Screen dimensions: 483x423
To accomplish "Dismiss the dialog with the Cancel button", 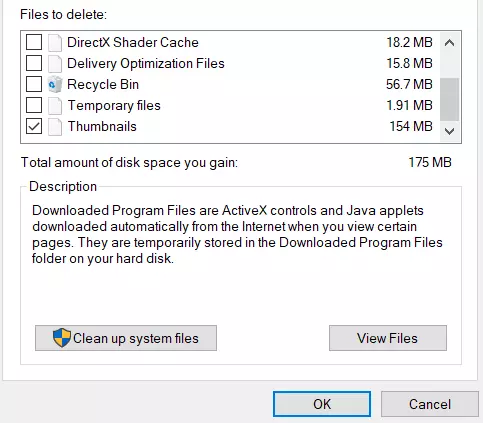I will (x=430, y=404).
